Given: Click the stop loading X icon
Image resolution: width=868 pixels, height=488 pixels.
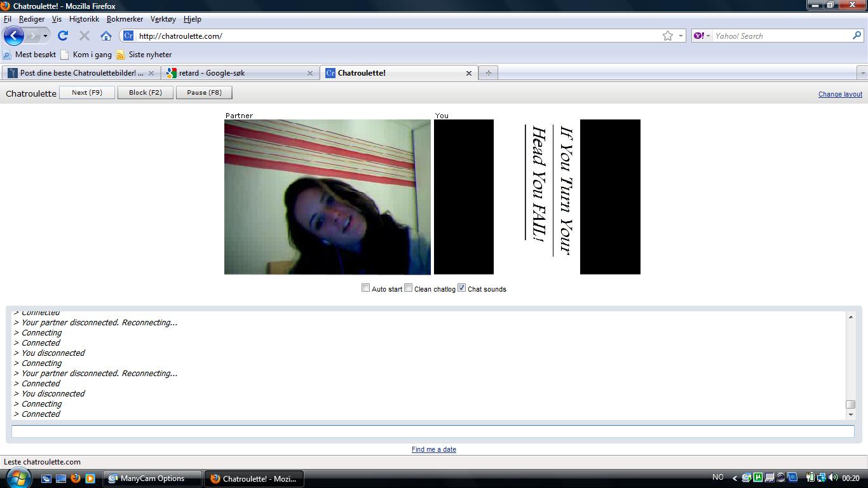Looking at the screenshot, I should pyautogui.click(x=84, y=36).
